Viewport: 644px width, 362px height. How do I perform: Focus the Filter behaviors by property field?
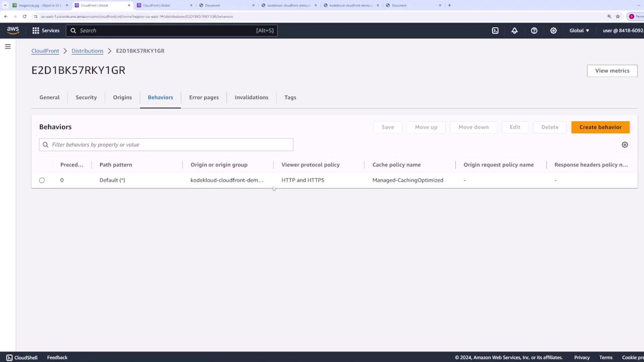(x=166, y=145)
